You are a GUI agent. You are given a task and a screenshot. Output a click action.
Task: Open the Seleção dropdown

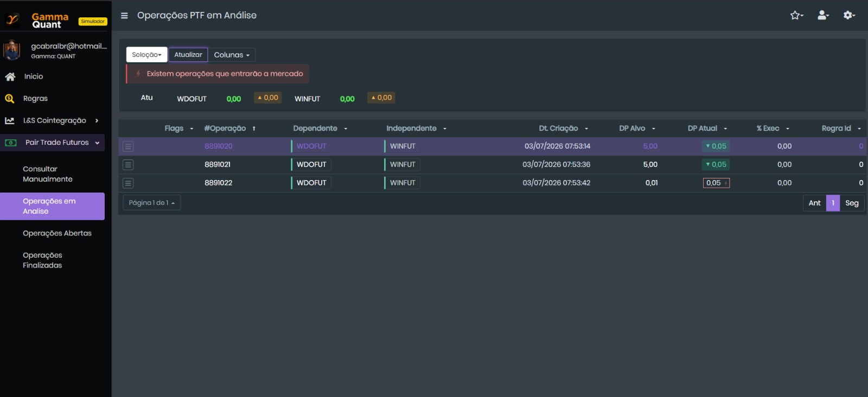coord(147,55)
